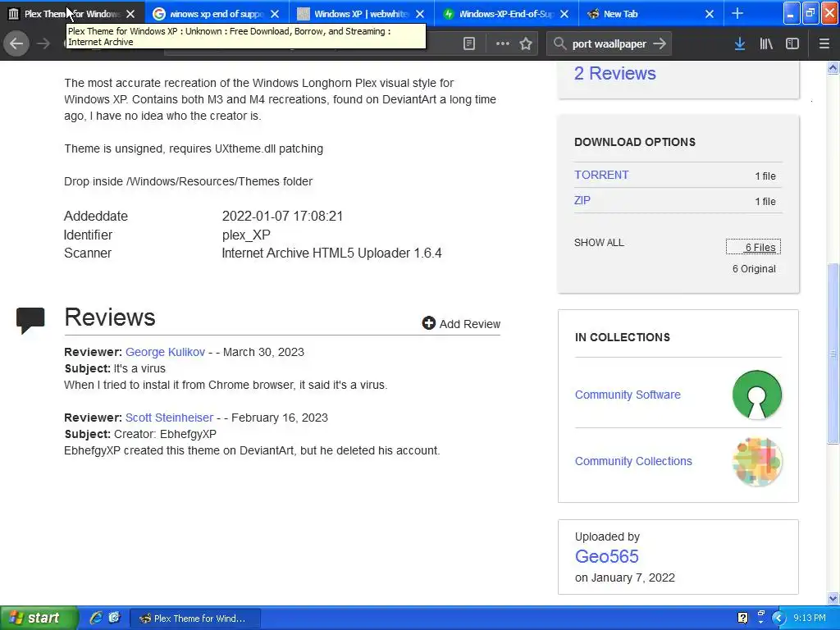This screenshot has height=630, width=840.
Task: Close the Windows XP webwhiteboard tab
Action: click(x=420, y=14)
